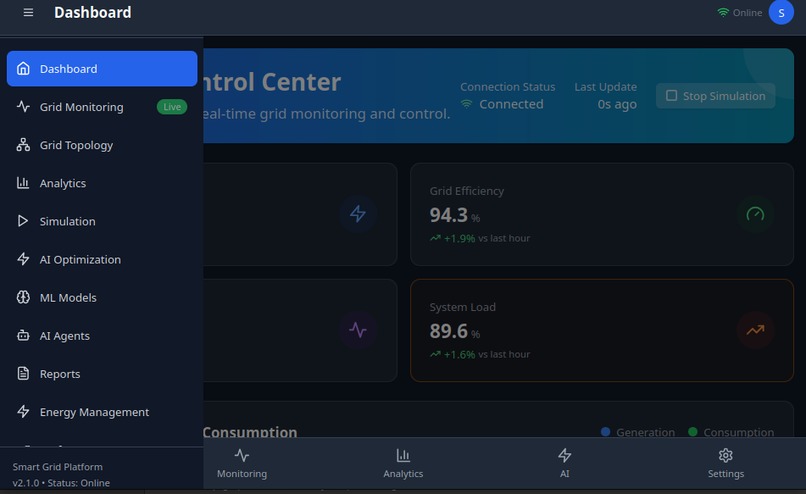The width and height of the screenshot is (806, 494).
Task: Open the Simulation section
Action: tap(102, 221)
